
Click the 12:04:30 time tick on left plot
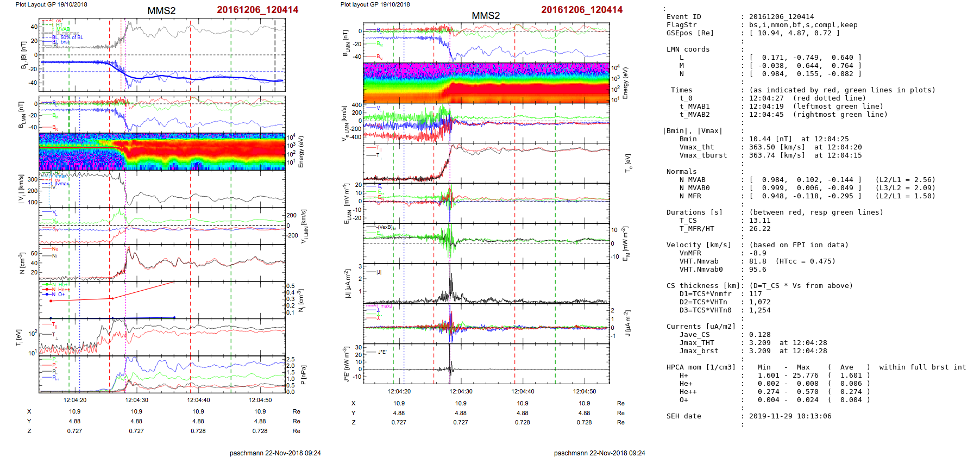136,400
